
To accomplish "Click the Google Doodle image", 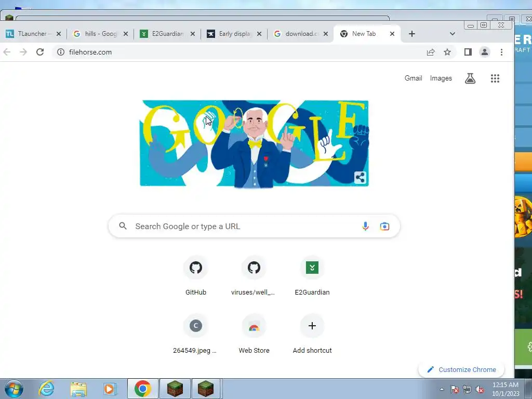I will (x=254, y=143).
